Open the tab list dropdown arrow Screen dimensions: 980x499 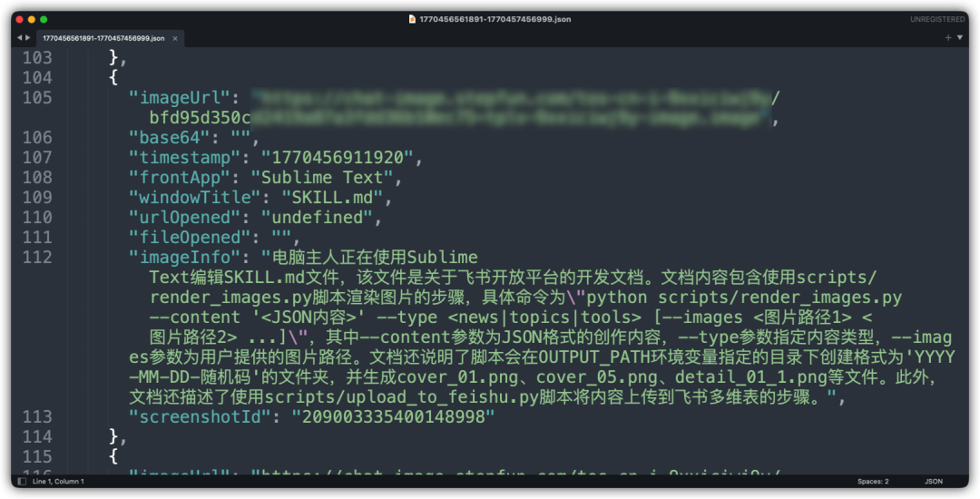pos(960,37)
